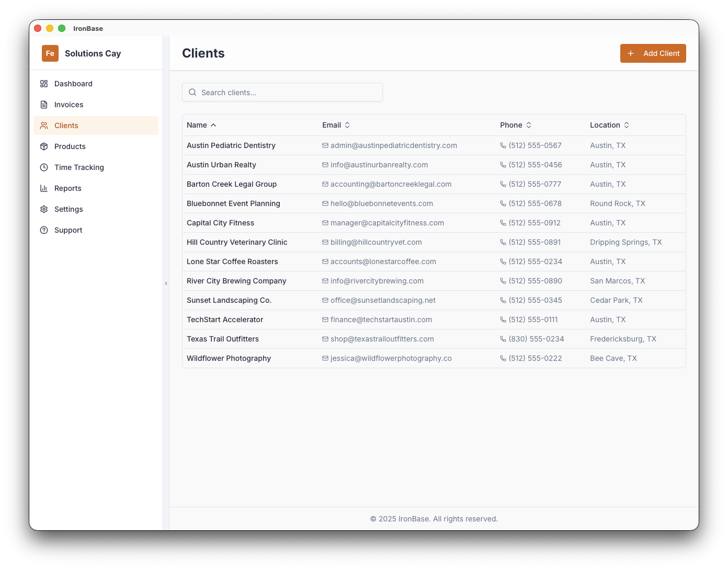Screen dimensions: 728x569
Task: Open Time Tracking from the sidebar menu
Action: (x=78, y=167)
